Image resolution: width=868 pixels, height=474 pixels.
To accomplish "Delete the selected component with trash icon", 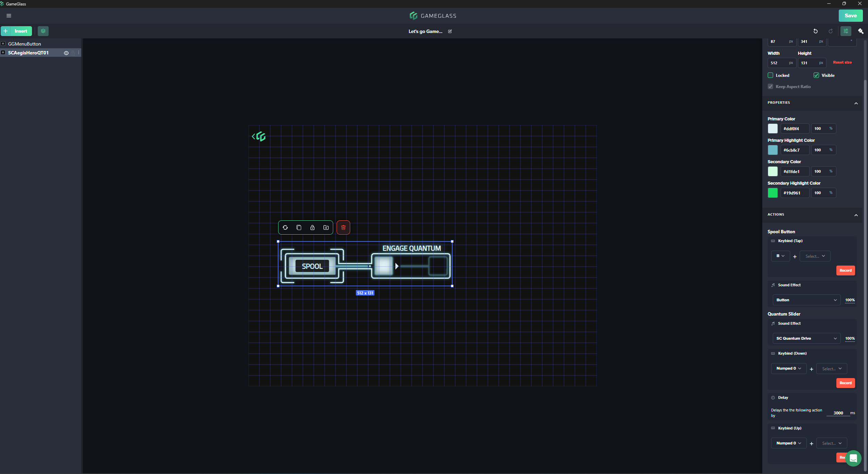I will [x=343, y=227].
